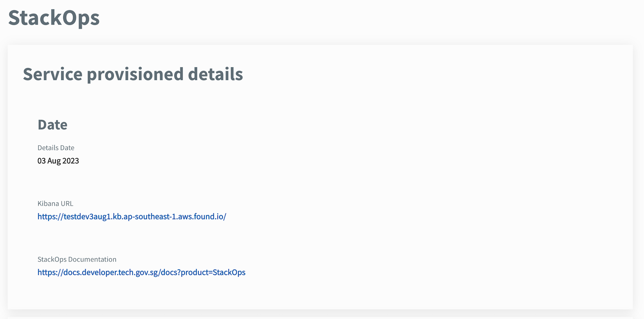Click the Kibana URL field label
Image resolution: width=644 pixels, height=319 pixels.
55,203
